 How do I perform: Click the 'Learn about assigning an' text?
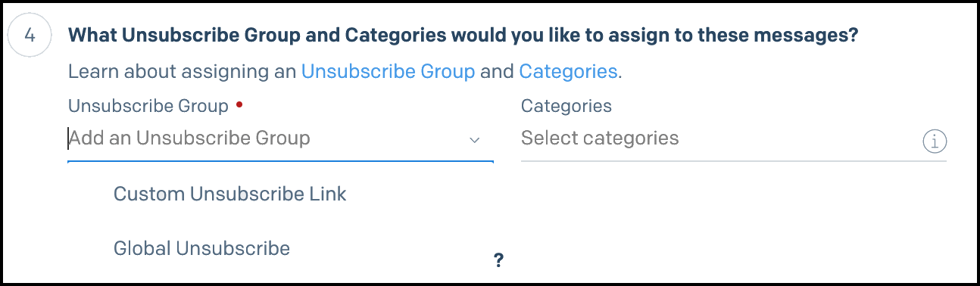click(x=183, y=72)
